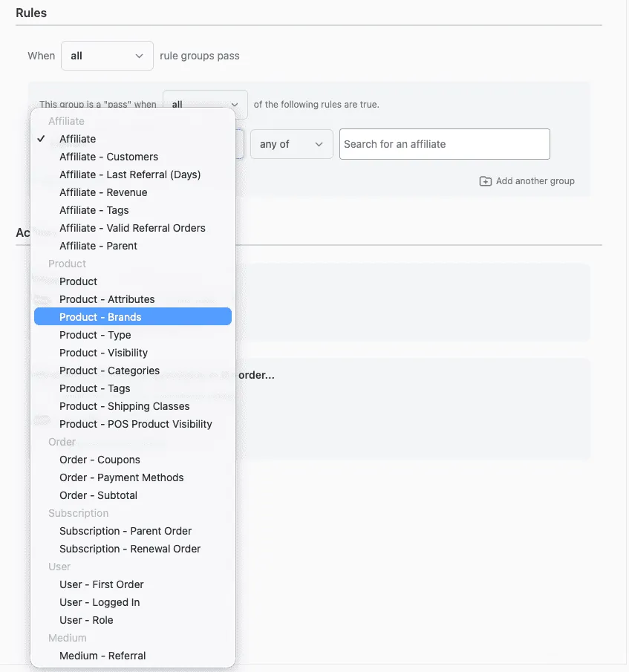Choose 'Product - Type' option
The height and width of the screenshot is (672, 629).
coord(133,335)
